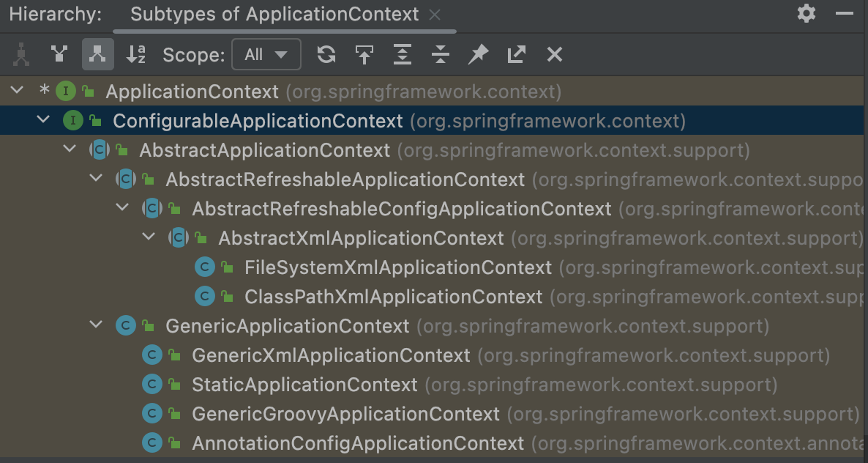Export hierarchy to text file
Screen dimensions: 868x463
[517, 54]
